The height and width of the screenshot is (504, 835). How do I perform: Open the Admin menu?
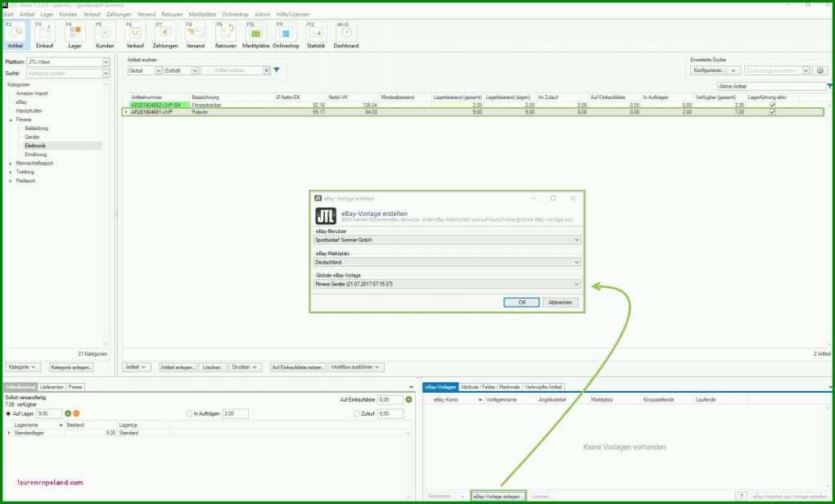click(x=262, y=15)
